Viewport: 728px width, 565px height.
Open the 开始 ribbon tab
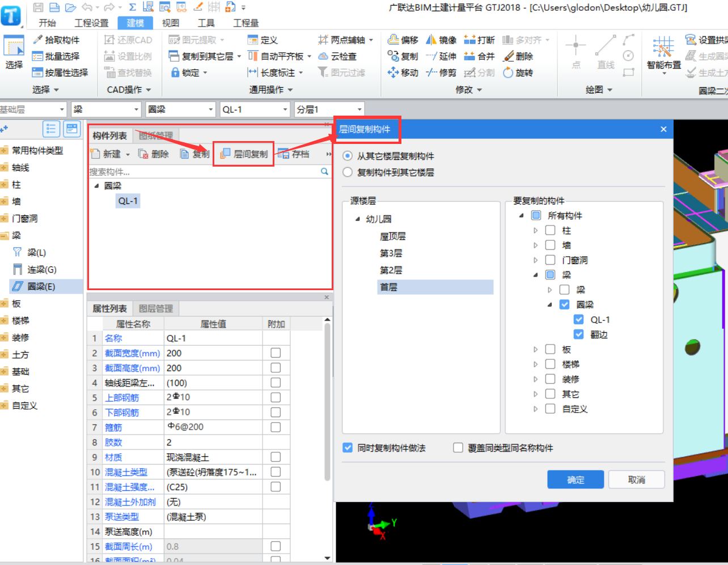(x=47, y=23)
